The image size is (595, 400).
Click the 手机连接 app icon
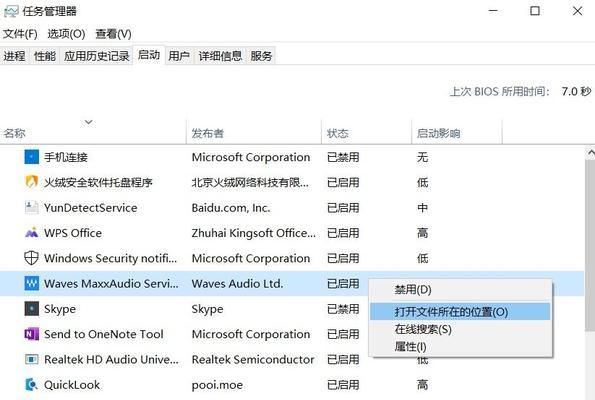pos(31,157)
